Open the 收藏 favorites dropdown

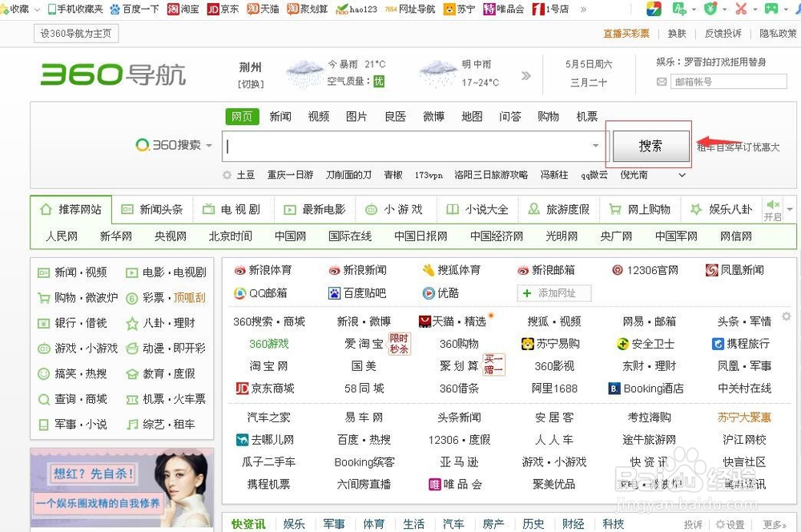(20, 9)
